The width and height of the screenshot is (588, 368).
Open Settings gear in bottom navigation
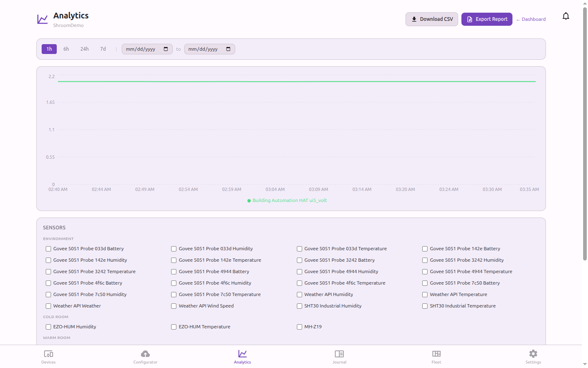coord(533,357)
